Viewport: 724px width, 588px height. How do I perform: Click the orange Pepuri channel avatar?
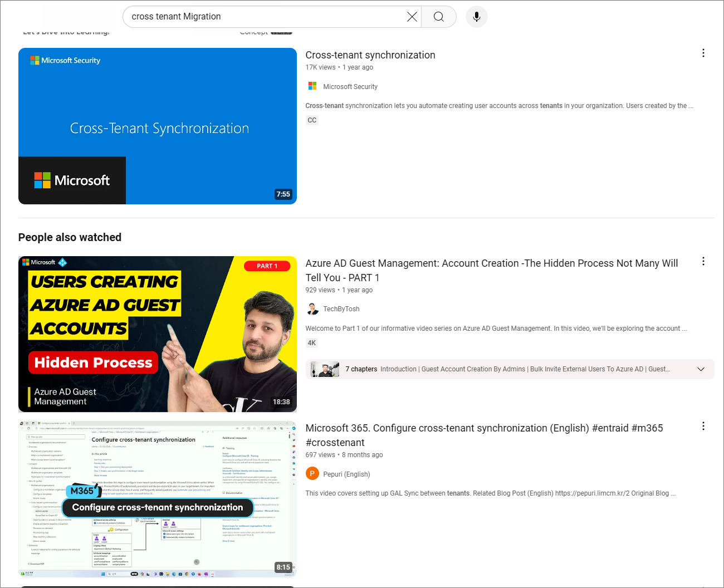312,474
